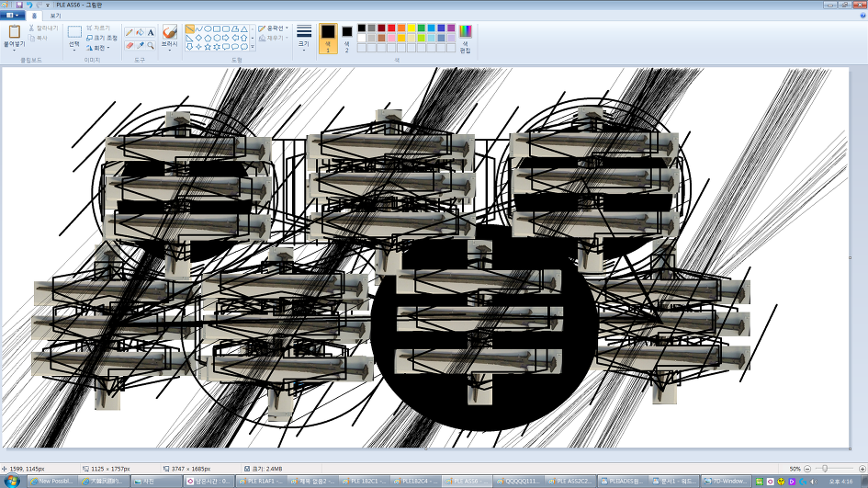The height and width of the screenshot is (488, 868).
Task: Click the Paste (붙여넣기) clipboard icon
Action: (14, 33)
